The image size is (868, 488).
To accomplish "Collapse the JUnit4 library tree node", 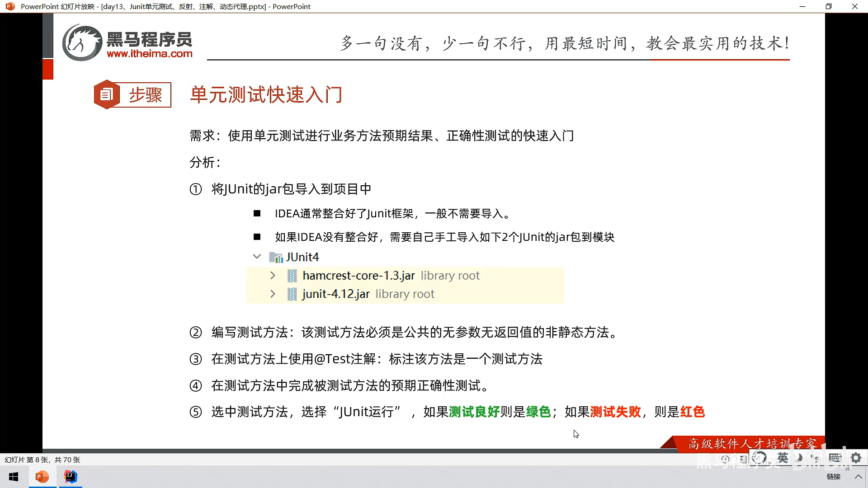I will (257, 257).
